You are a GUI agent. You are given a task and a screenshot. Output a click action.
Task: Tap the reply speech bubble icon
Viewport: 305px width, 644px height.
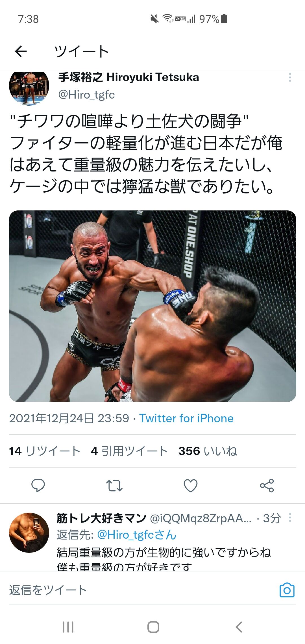(x=38, y=486)
